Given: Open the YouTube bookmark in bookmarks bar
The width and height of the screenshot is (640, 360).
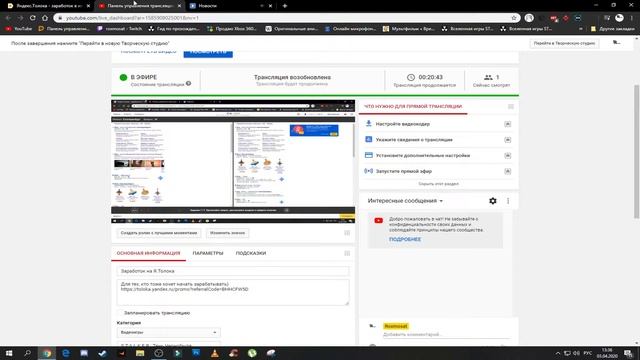Looking at the screenshot, I should [18, 29].
